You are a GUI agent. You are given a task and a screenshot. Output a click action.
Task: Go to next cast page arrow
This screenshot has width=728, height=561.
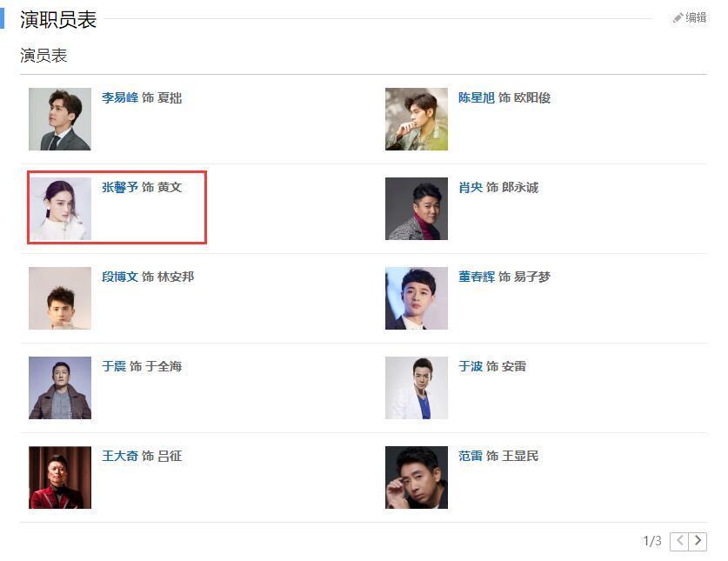(698, 541)
